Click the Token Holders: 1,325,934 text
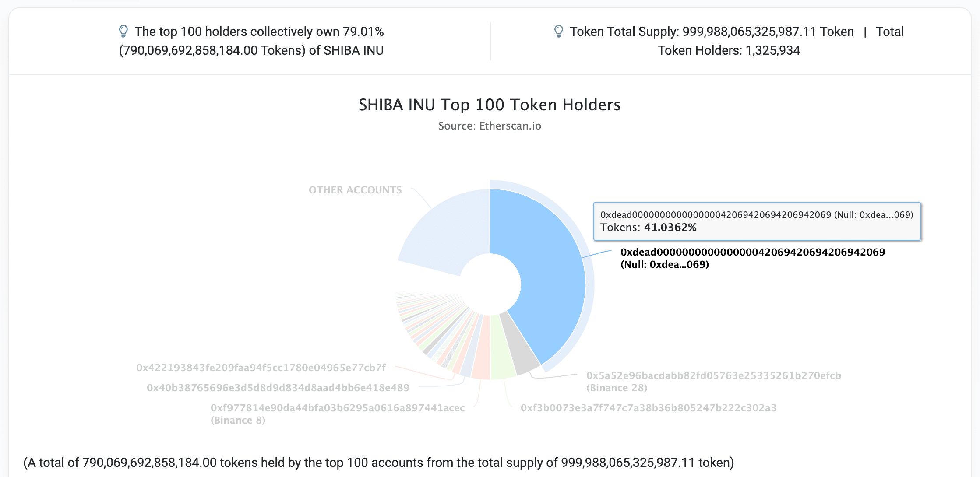 point(729,50)
